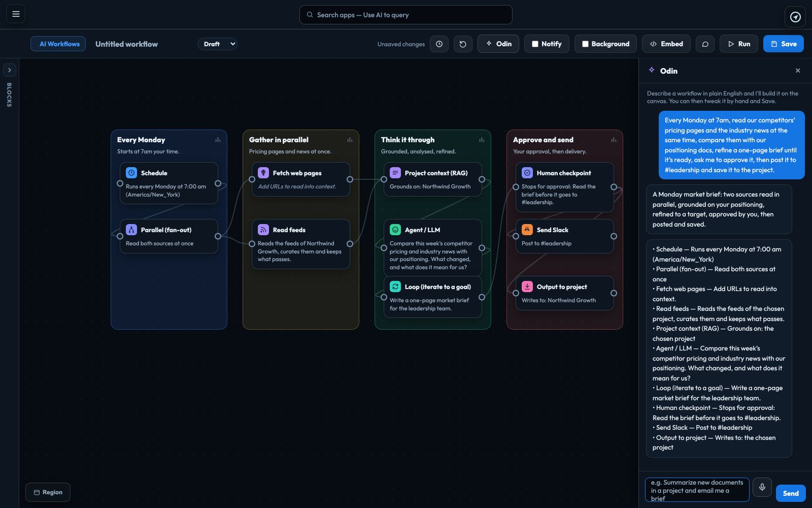
Task: Click the Every Monday group title
Action: 141,140
